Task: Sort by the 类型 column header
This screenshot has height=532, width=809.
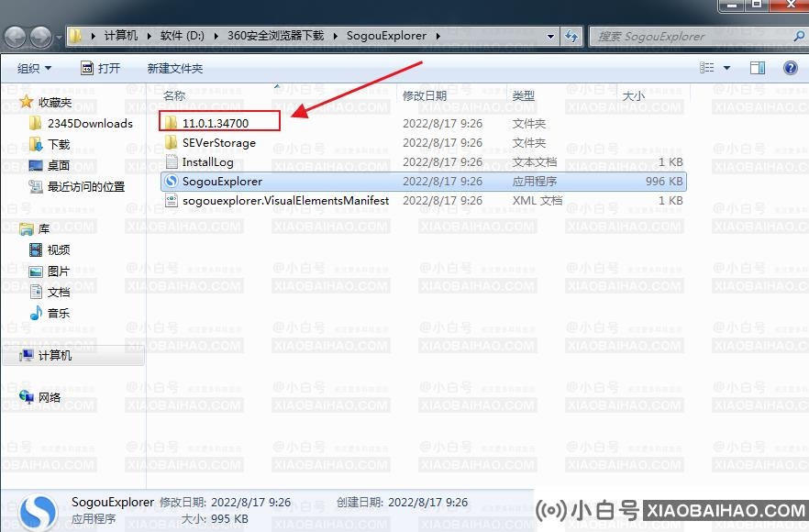Action: (523, 96)
